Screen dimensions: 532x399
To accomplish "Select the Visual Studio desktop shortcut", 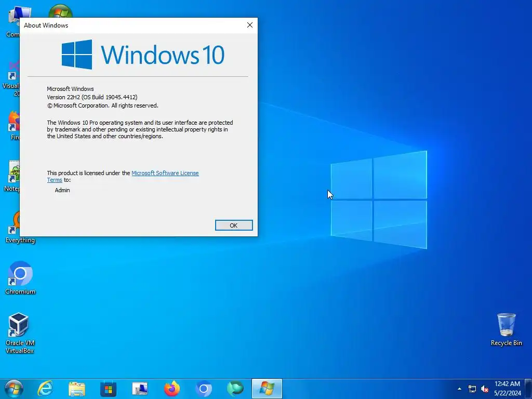I will tap(11, 78).
